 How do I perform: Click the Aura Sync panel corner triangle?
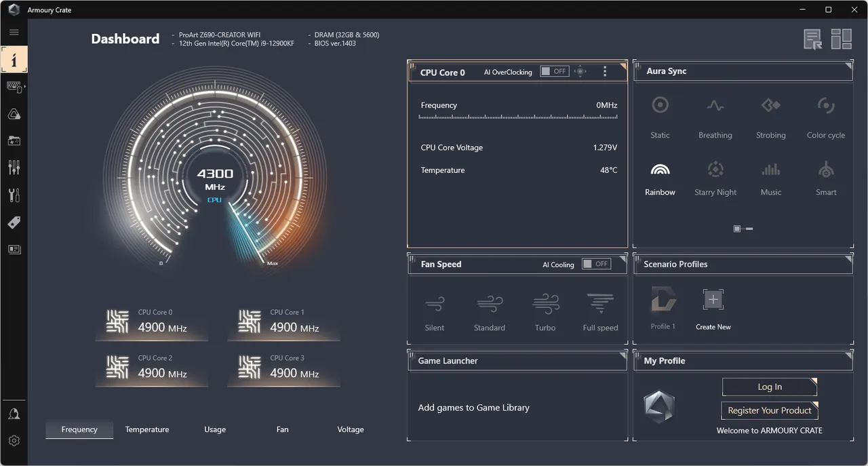(848, 66)
